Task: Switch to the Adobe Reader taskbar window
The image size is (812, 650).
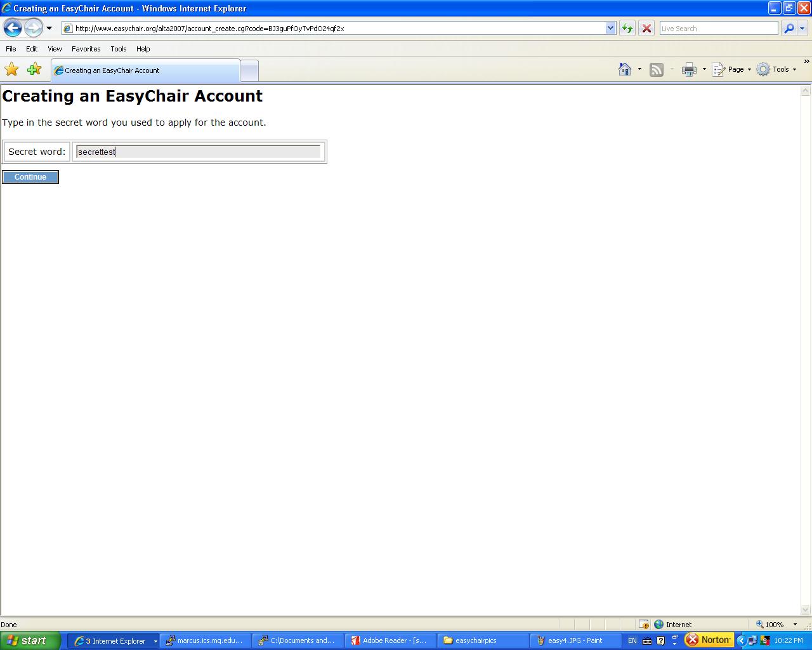Action: click(390, 641)
